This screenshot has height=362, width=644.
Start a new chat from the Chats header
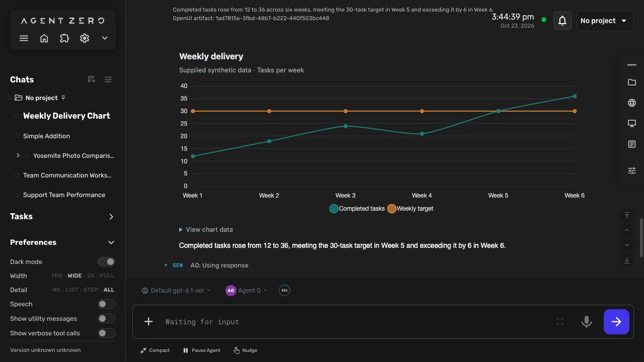point(92,79)
